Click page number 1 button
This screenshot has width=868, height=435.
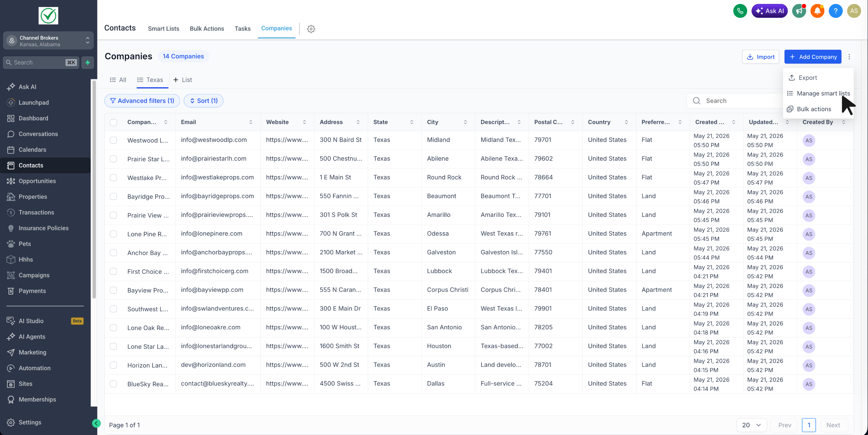pos(809,425)
